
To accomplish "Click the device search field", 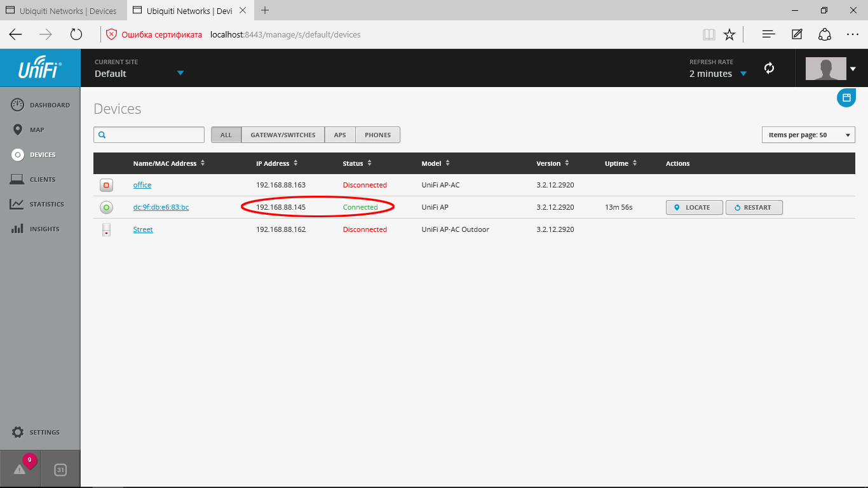I will (x=149, y=135).
